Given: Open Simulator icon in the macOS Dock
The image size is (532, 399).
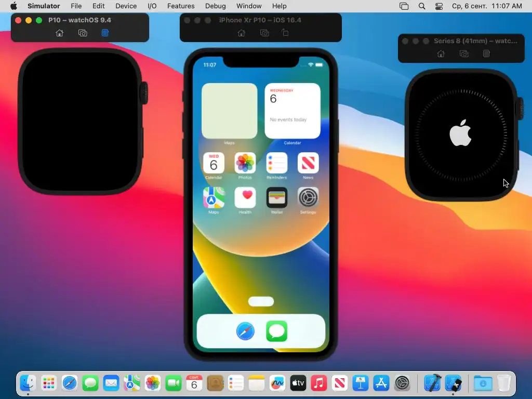Looking at the screenshot, I should click(x=453, y=383).
